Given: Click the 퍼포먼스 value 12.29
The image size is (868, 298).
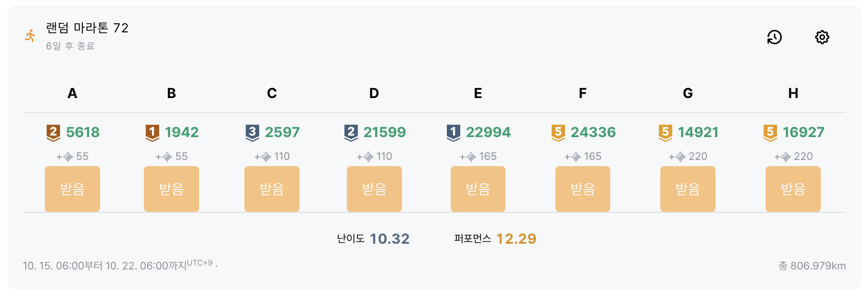Looking at the screenshot, I should point(515,238).
